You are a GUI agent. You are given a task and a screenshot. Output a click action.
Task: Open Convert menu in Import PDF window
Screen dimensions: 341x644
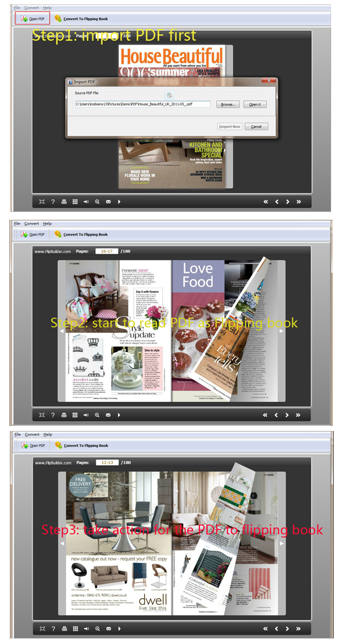click(31, 8)
